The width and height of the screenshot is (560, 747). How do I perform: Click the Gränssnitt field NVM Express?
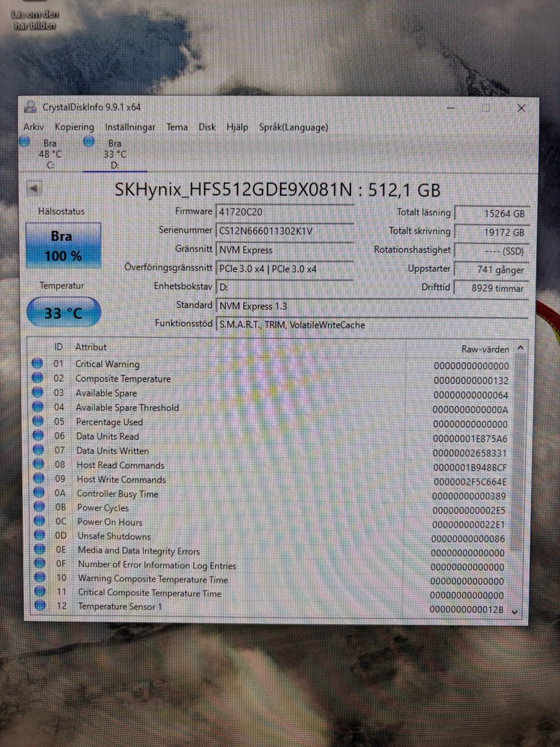tap(285, 250)
